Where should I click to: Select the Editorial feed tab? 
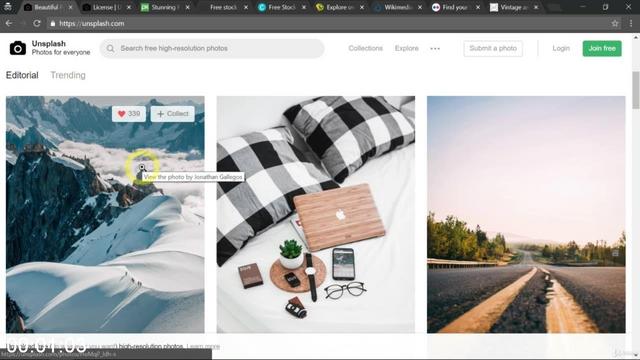click(x=22, y=75)
